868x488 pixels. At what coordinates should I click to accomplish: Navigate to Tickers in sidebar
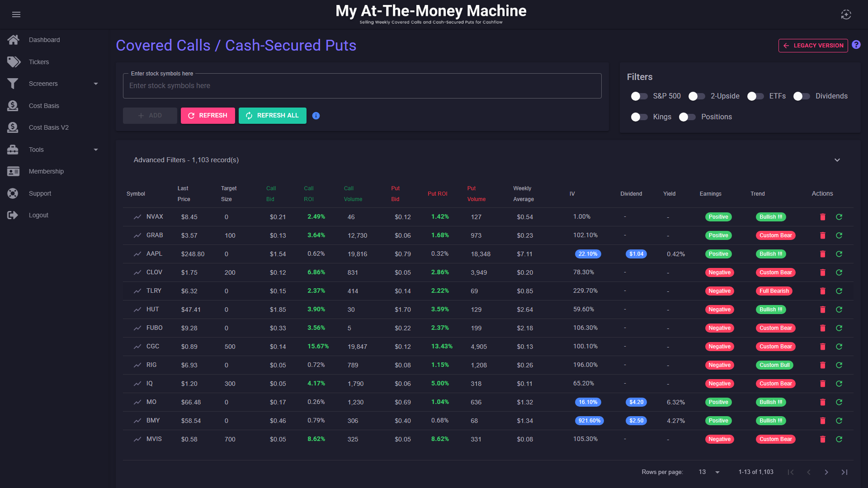(39, 62)
